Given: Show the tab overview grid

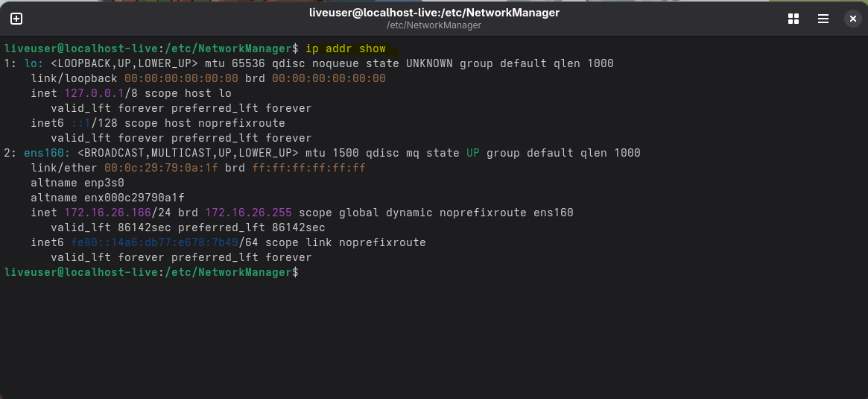Looking at the screenshot, I should (x=793, y=19).
